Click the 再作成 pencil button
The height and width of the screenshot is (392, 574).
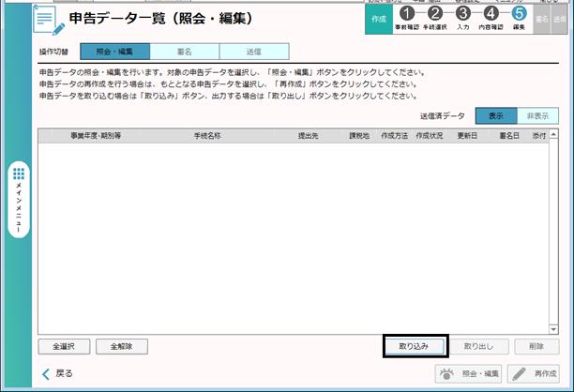point(534,373)
